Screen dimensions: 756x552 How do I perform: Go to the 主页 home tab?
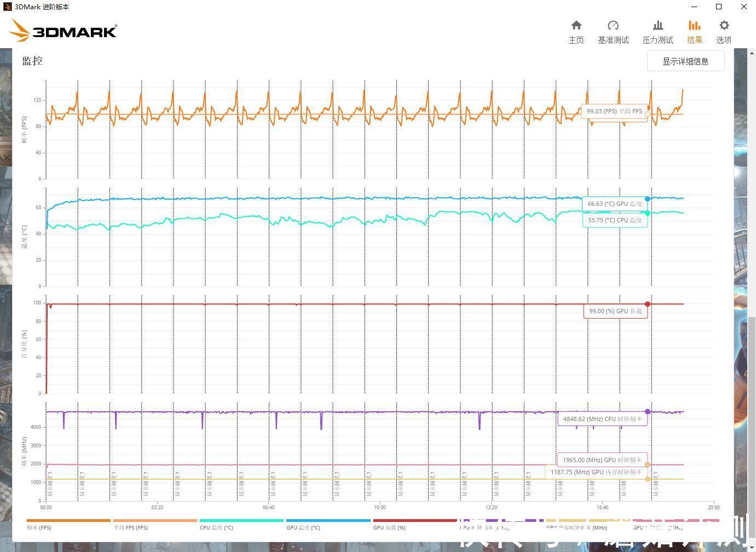(576, 32)
